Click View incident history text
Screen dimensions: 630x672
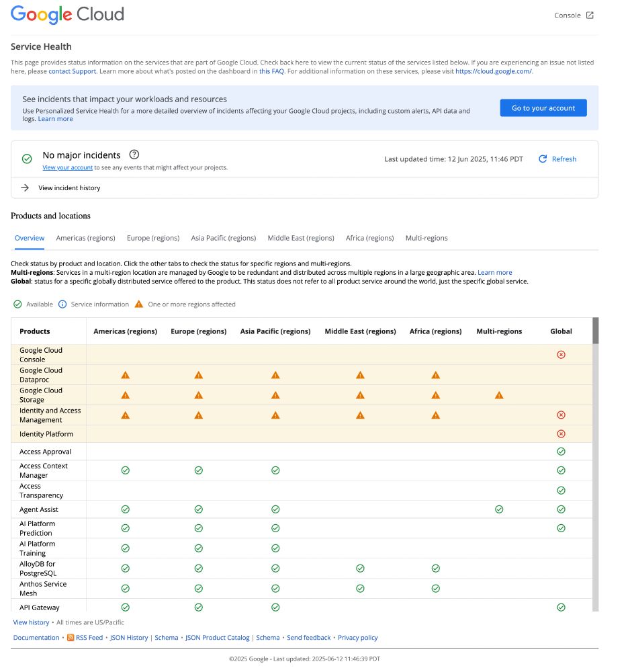tap(69, 187)
